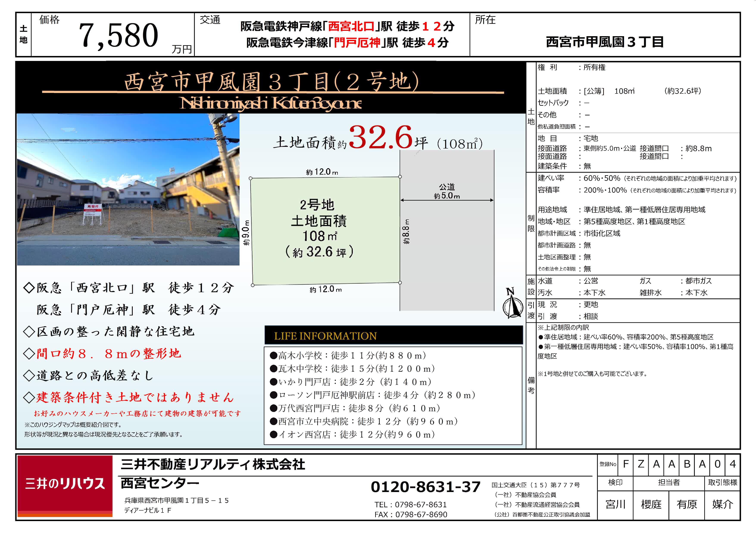Click the large red 32.6 tsubo figure
This screenshot has width=756, height=534.
pyautogui.click(x=380, y=137)
